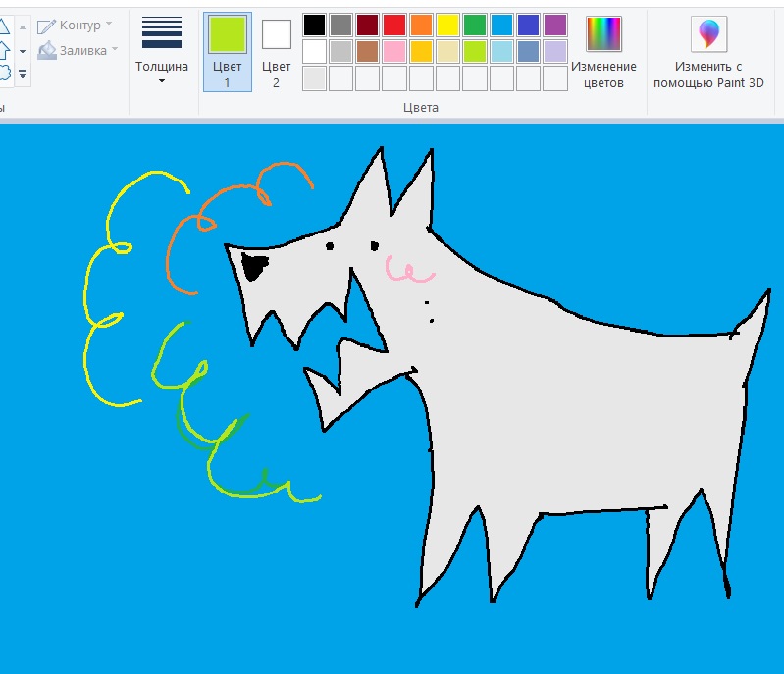Activate Color 1 (Цвет 1) selector

pyautogui.click(x=227, y=52)
